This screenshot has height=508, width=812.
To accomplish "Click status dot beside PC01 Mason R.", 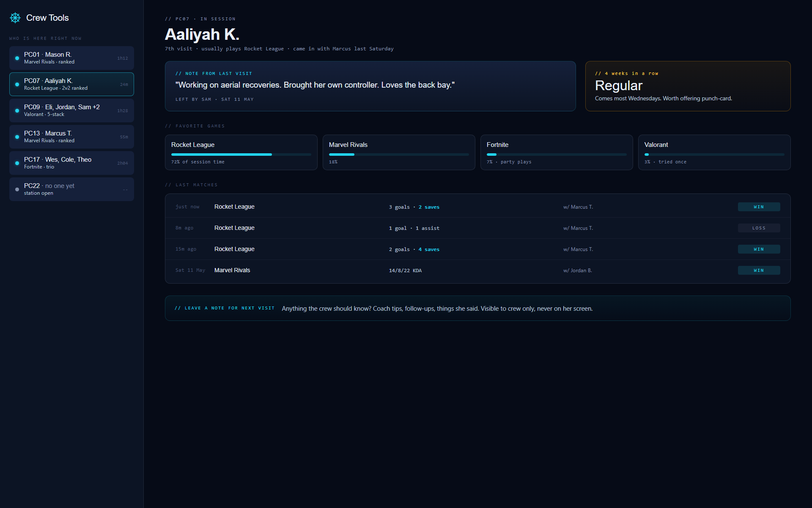I will click(17, 58).
